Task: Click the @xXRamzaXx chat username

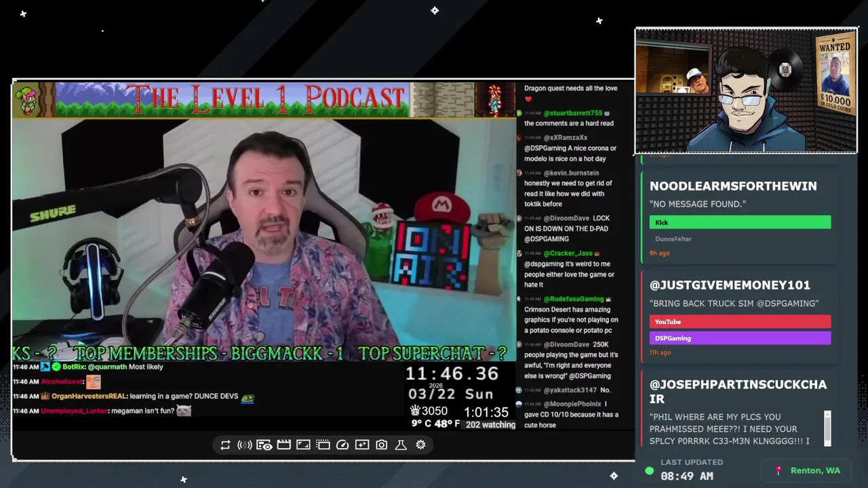Action: coord(565,138)
